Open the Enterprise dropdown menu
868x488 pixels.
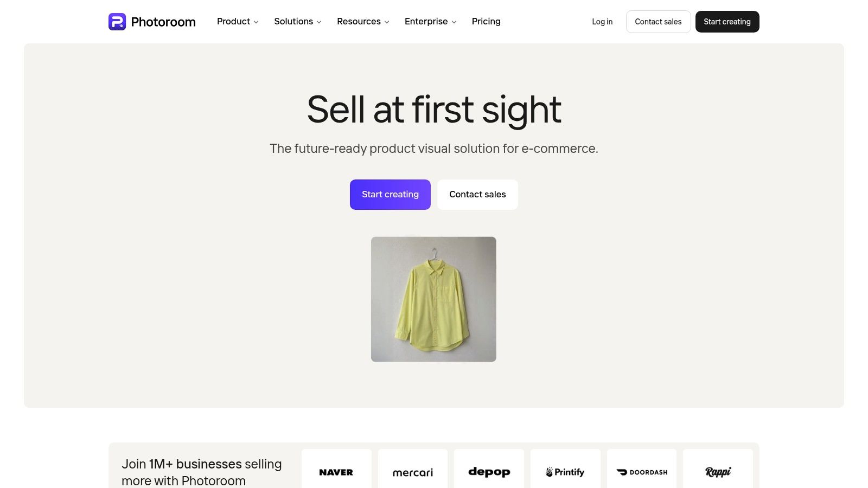coord(431,22)
